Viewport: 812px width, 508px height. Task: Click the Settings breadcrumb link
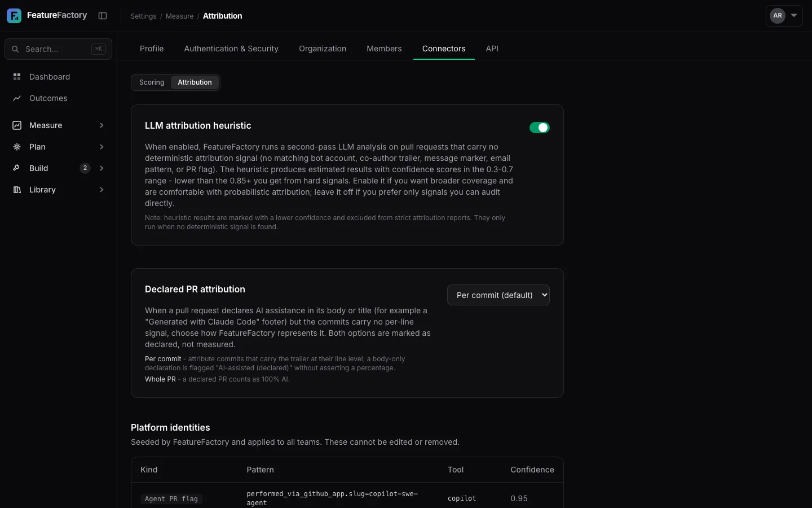point(143,16)
